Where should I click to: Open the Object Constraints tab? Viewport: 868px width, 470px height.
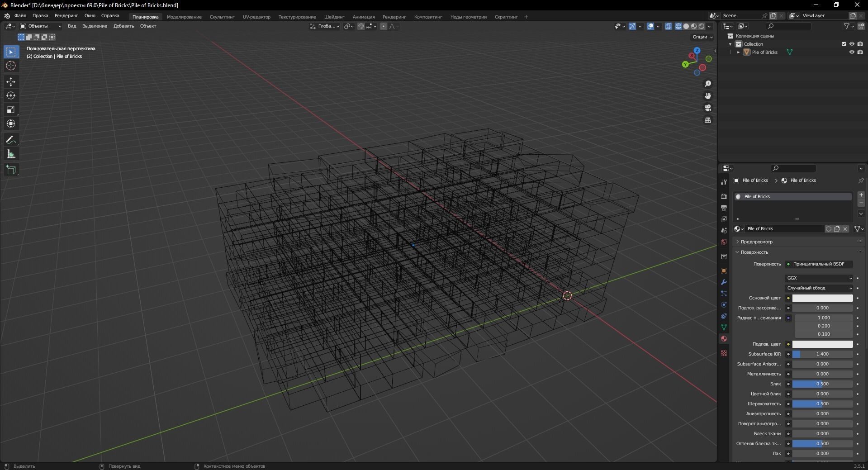724,316
